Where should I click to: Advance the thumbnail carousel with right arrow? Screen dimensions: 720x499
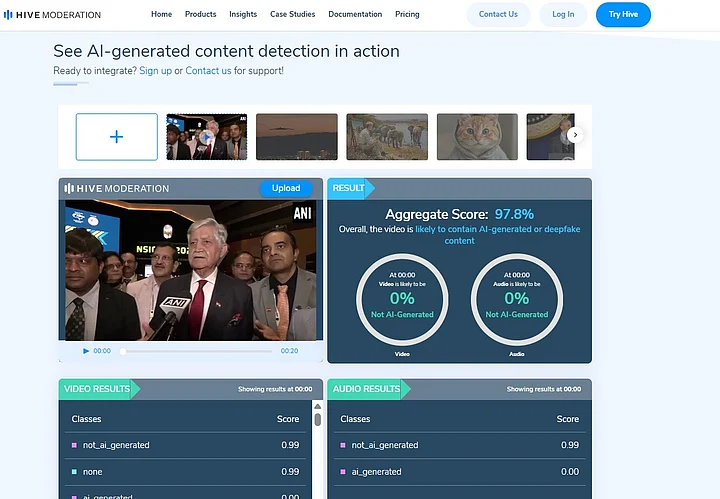pos(575,135)
